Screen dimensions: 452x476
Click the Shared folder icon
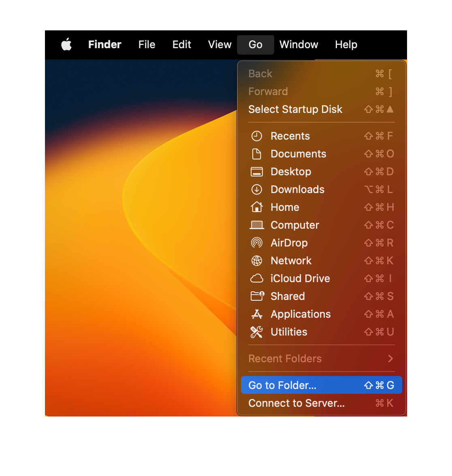257,296
